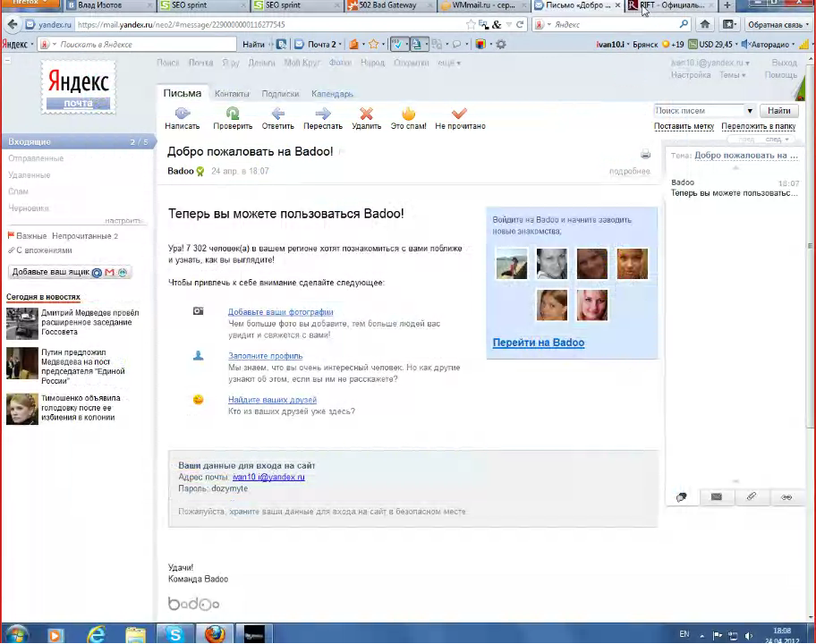This screenshot has height=644, width=816.
Task: Click the Написать compose icon
Action: pyautogui.click(x=183, y=113)
